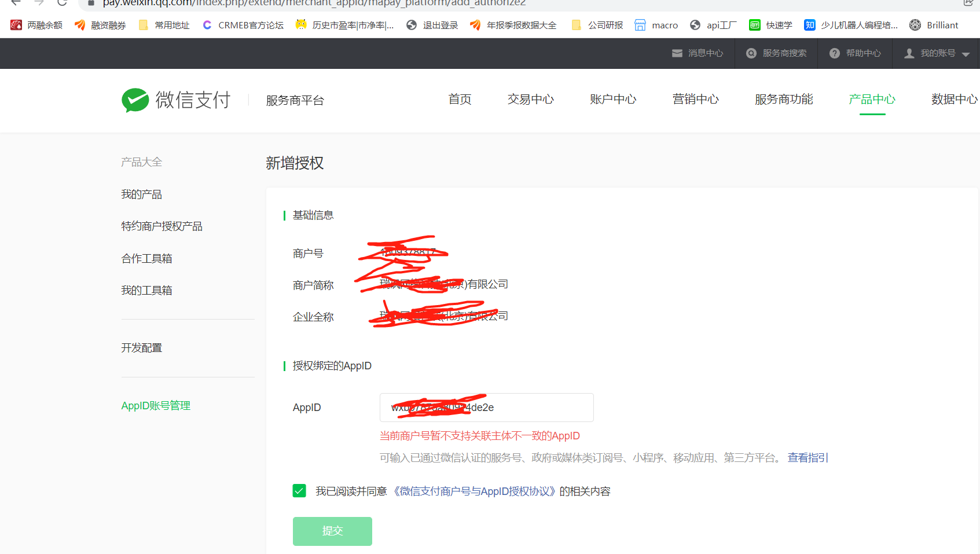Expand the 我的账号 dropdown arrow

click(x=966, y=54)
